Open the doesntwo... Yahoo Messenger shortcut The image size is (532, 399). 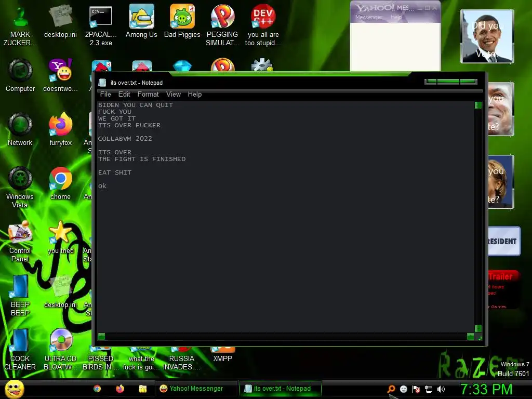coord(60,76)
